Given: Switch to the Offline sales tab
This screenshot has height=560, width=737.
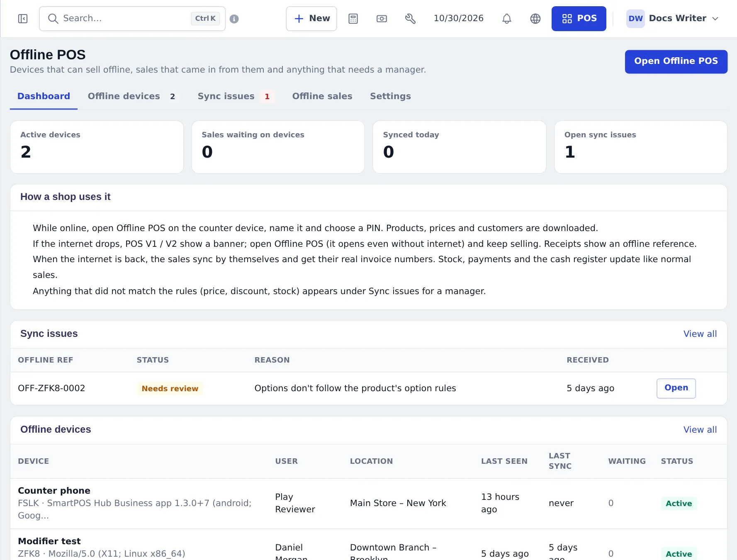Looking at the screenshot, I should coord(322,96).
